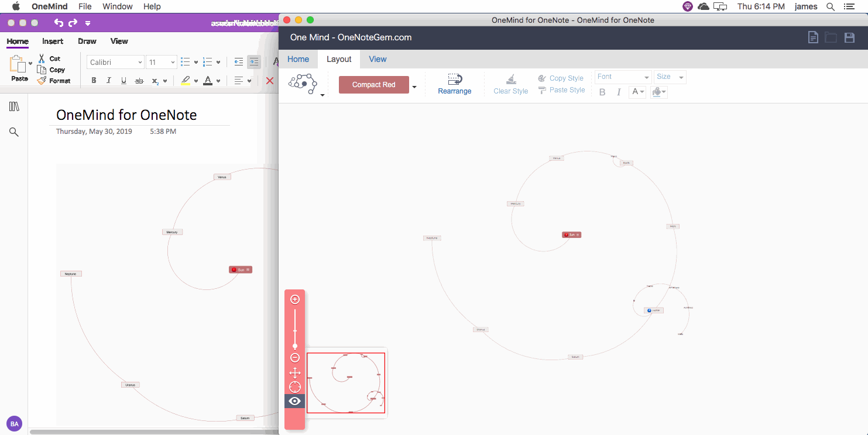Toggle Strikethrough in OneNote ribbon
Screen dimensions: 868x435
pos(139,81)
